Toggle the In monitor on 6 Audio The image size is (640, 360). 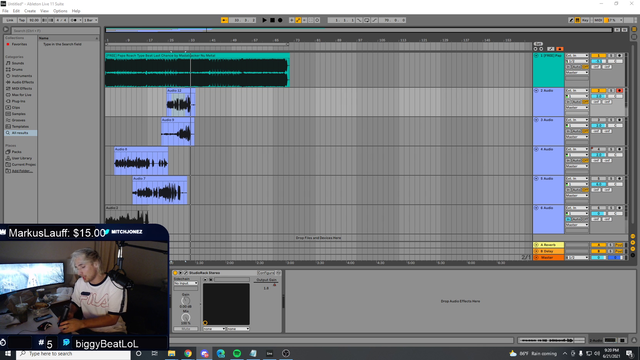point(568,219)
